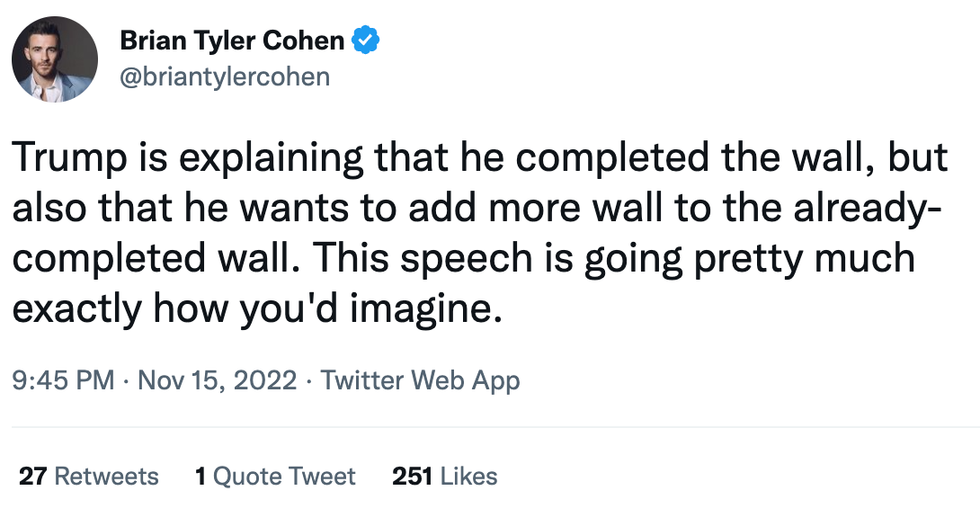980x509 pixels.
Task: Open the @briantylercohen handle link
Action: (224, 76)
